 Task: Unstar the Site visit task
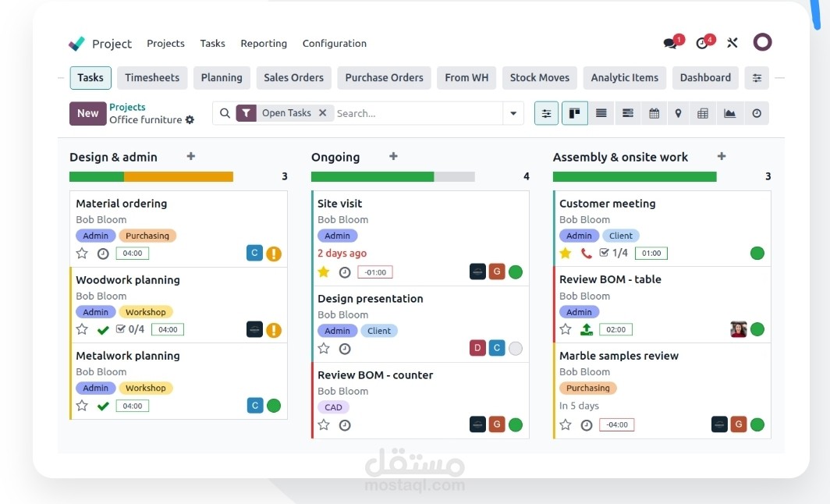coord(324,272)
